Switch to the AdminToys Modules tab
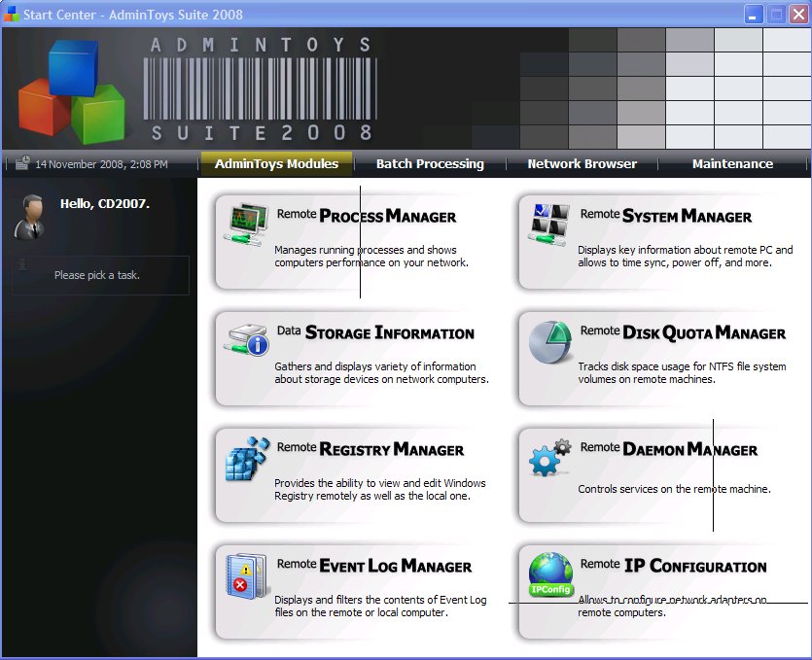The width and height of the screenshot is (812, 660). tap(276, 164)
